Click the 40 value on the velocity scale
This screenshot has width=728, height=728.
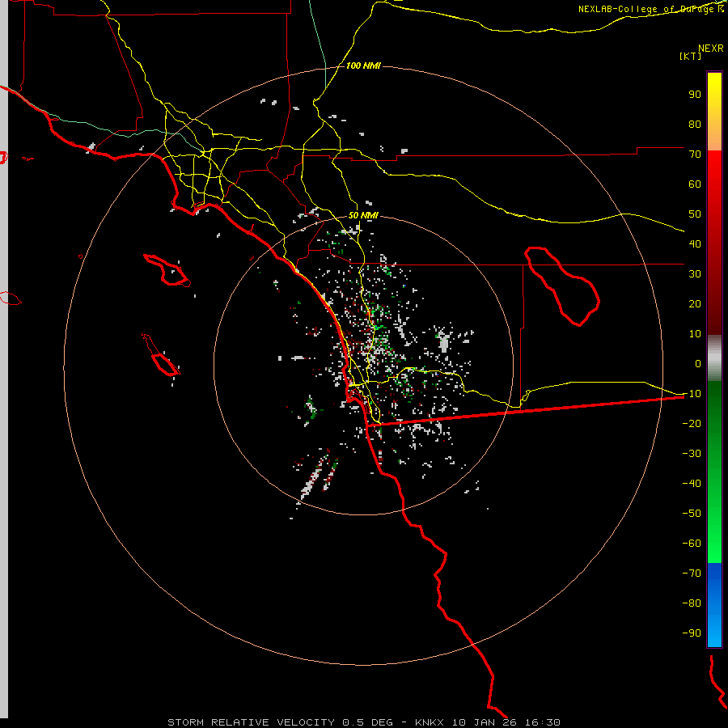tap(695, 244)
